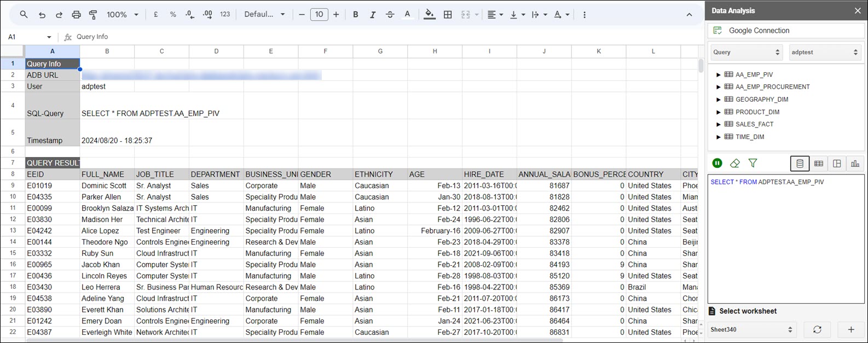Undo the last action

(x=42, y=15)
